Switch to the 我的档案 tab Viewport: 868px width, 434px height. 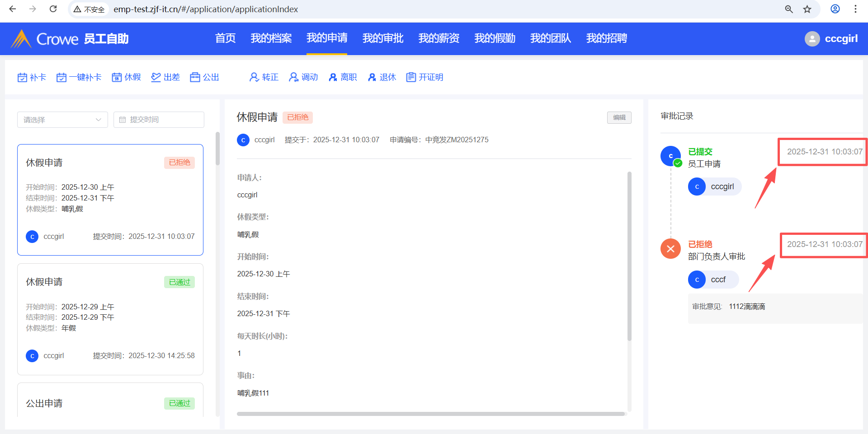coord(271,38)
